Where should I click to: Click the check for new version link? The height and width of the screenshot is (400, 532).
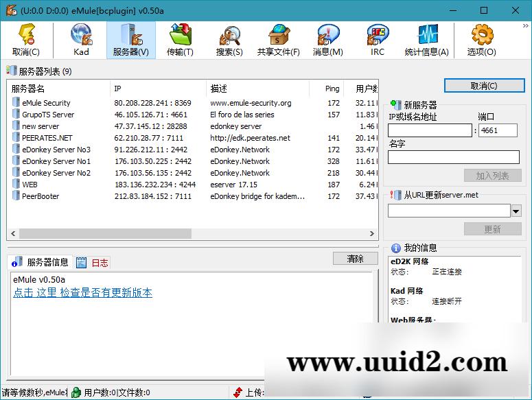82,293
